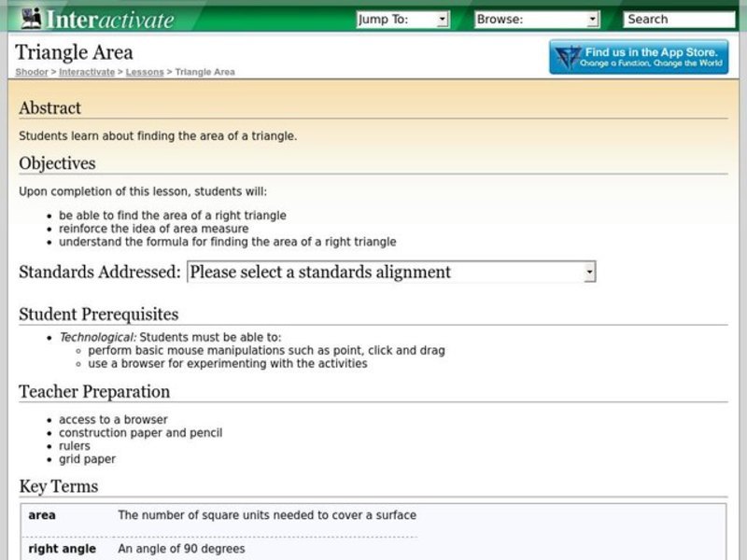Open the Jump To dropdown
This screenshot has height=560, width=747.
(402, 19)
